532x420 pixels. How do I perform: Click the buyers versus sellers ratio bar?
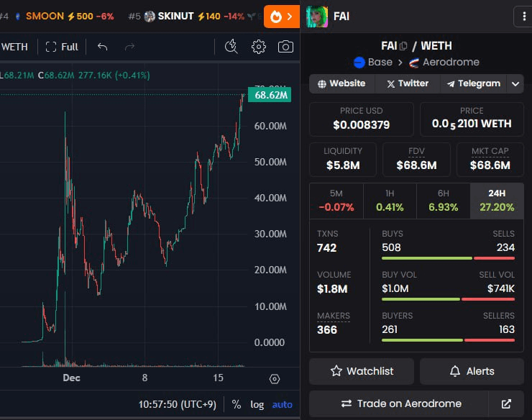pyautogui.click(x=448, y=340)
